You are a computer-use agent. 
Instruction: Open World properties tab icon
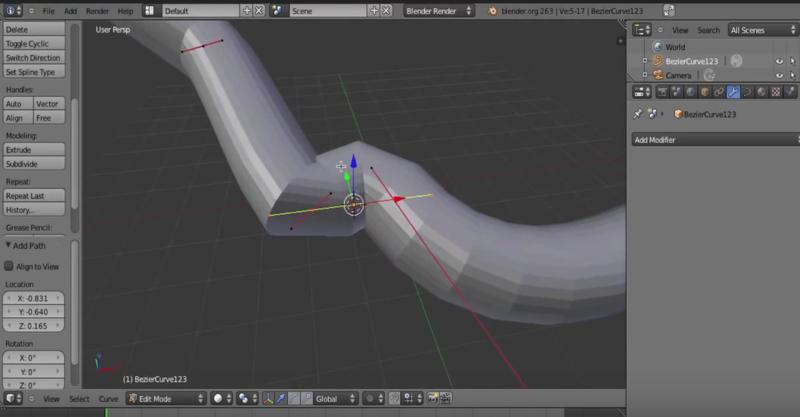click(x=690, y=92)
